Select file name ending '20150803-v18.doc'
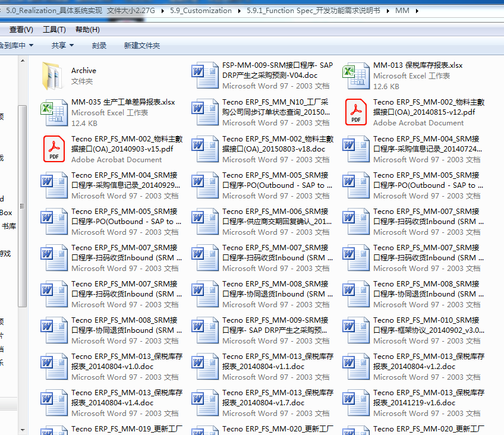504x435 pixels. coord(278,144)
